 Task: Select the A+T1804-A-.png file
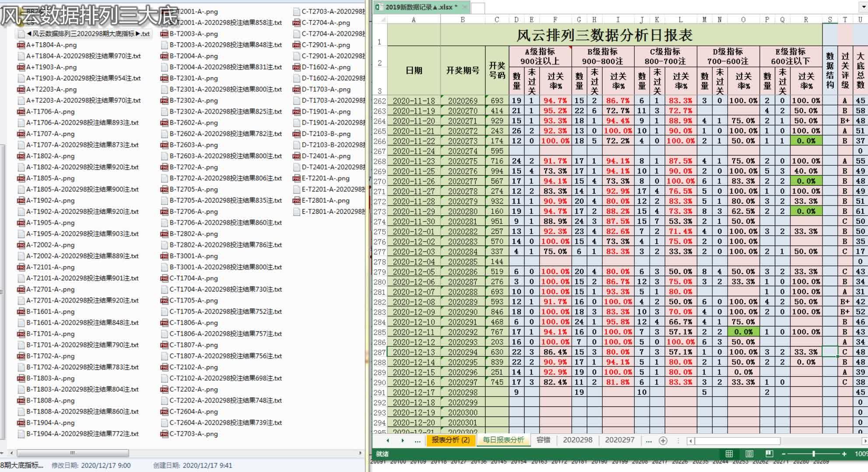coord(47,45)
